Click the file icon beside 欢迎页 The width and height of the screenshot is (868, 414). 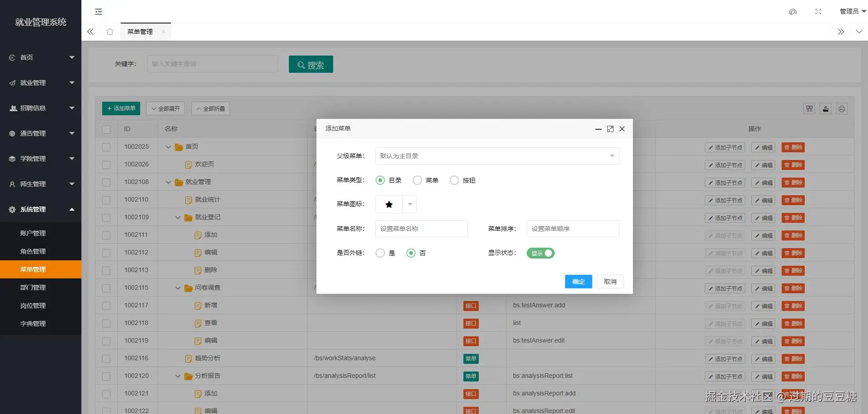pos(189,165)
